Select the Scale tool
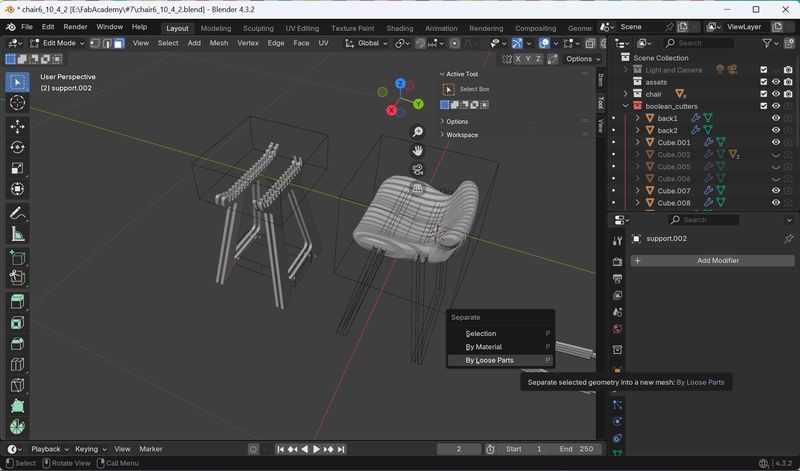This screenshot has width=800, height=471. pyautogui.click(x=17, y=168)
